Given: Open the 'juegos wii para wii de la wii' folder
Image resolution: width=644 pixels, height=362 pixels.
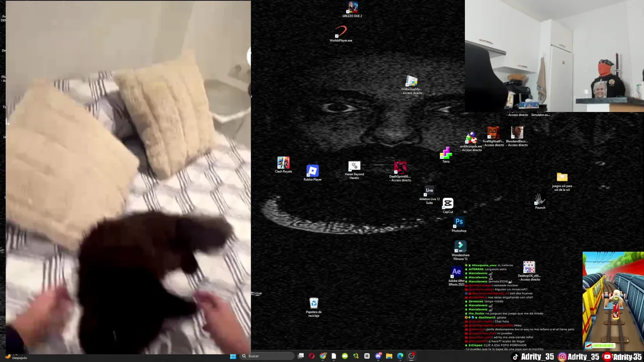Looking at the screenshot, I should click(x=562, y=182).
